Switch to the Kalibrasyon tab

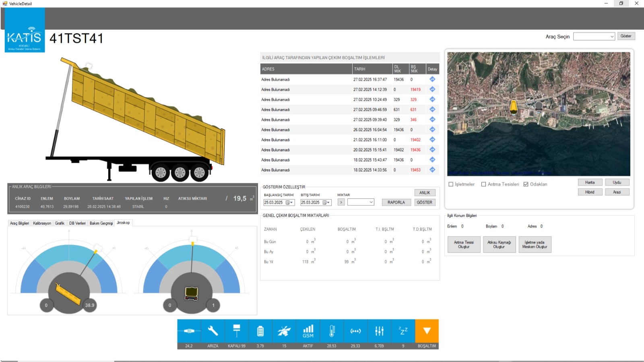(42, 223)
